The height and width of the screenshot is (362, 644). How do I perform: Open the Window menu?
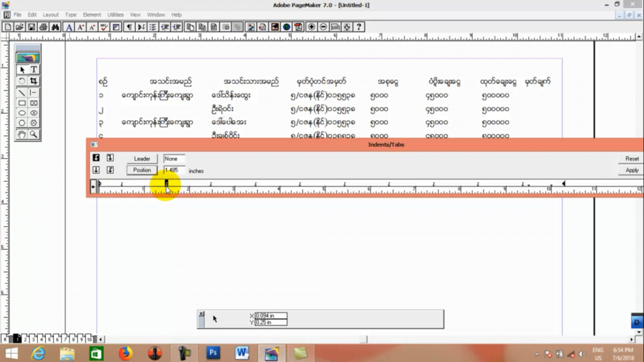(x=156, y=15)
